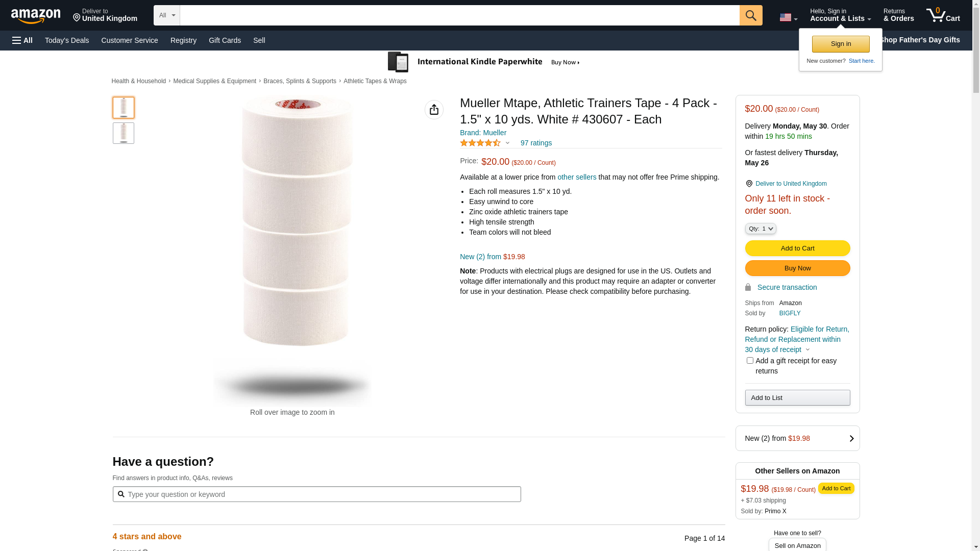Open the shopping cart
The width and height of the screenshot is (980, 551).
[943, 15]
